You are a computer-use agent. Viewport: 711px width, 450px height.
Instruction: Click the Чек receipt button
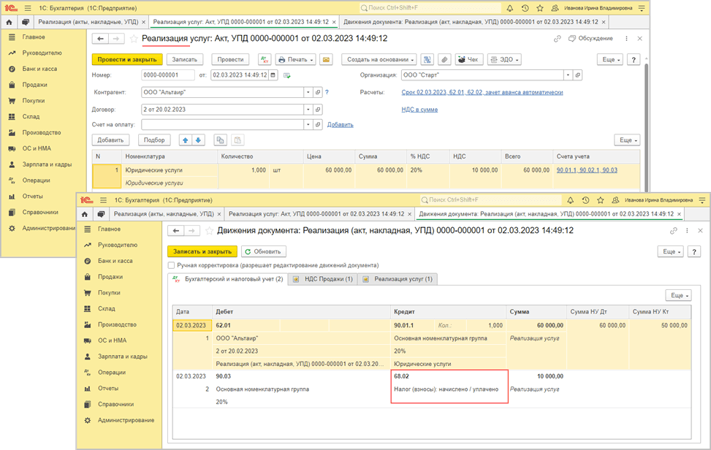(x=468, y=60)
